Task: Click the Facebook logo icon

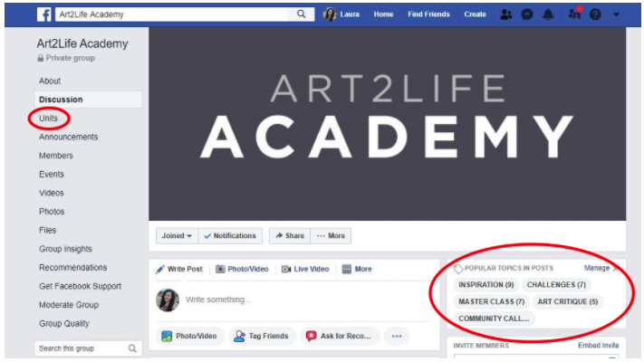Action: [x=44, y=14]
